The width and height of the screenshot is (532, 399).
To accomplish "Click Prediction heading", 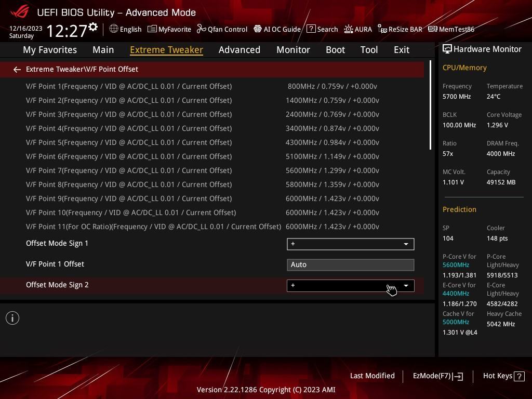I will pos(459,209).
